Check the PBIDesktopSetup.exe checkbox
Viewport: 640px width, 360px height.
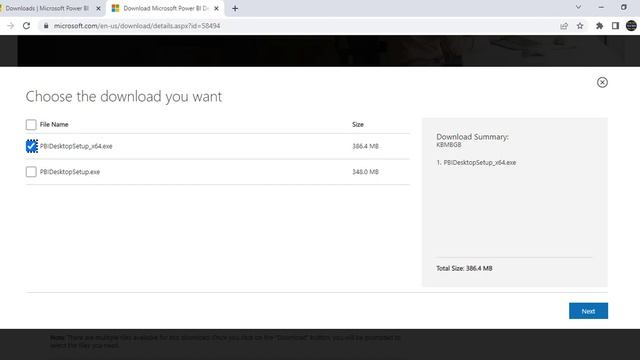click(x=31, y=172)
